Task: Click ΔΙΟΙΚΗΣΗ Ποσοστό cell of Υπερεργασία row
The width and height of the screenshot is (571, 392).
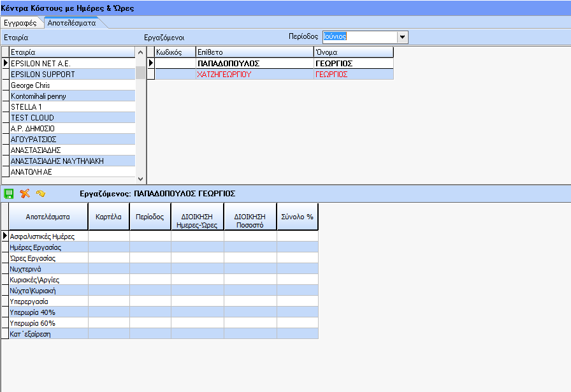Action: pos(250,301)
